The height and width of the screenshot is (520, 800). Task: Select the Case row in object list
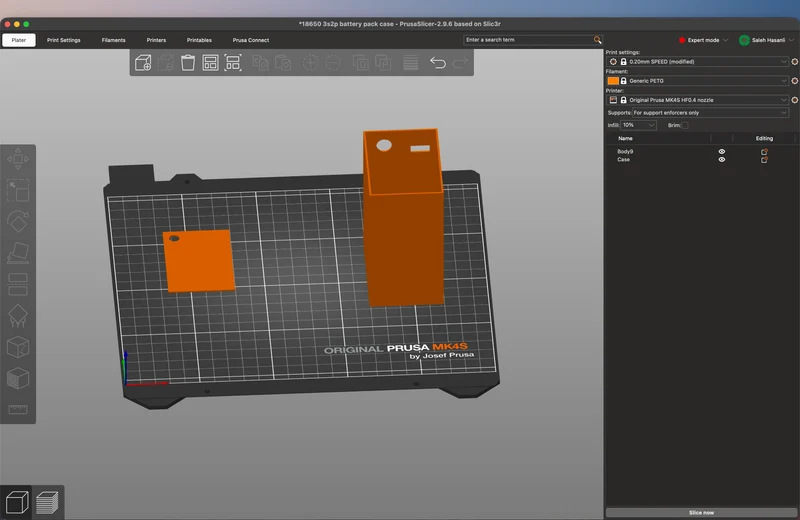[x=701, y=160]
